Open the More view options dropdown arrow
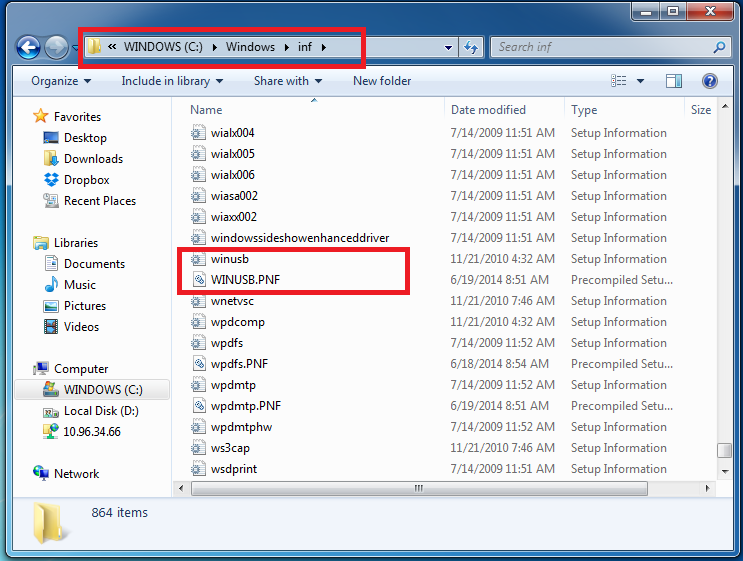Screen dimensions: 743x561 pyautogui.click(x=640, y=81)
